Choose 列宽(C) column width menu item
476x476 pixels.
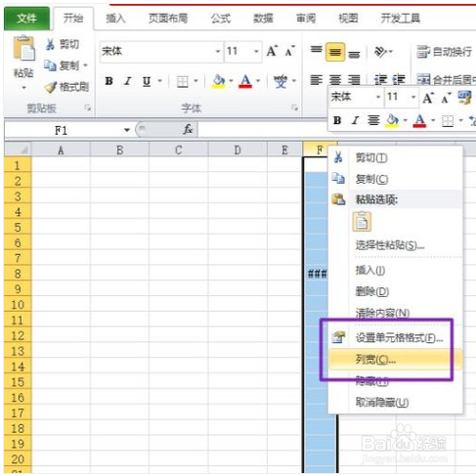pyautogui.click(x=395, y=360)
